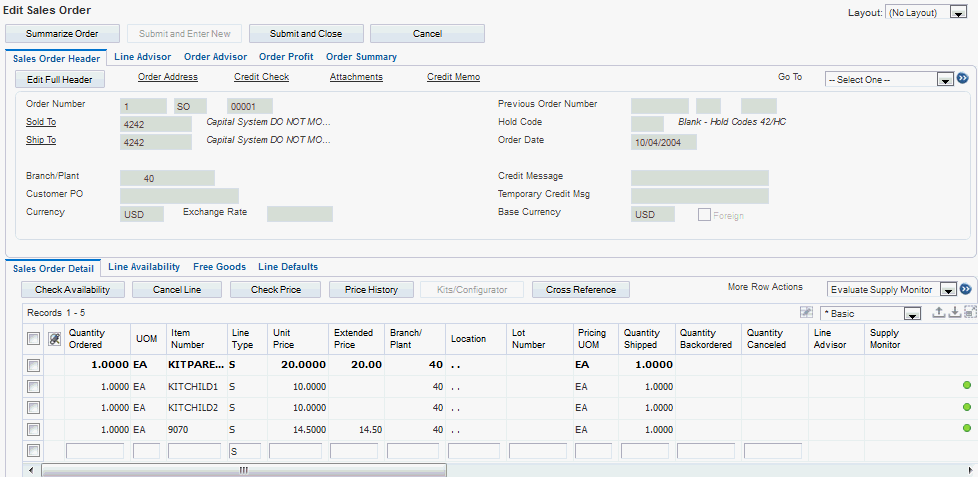
Task: Open the Evaluate Supply Monitor dropdown
Action: 949,290
